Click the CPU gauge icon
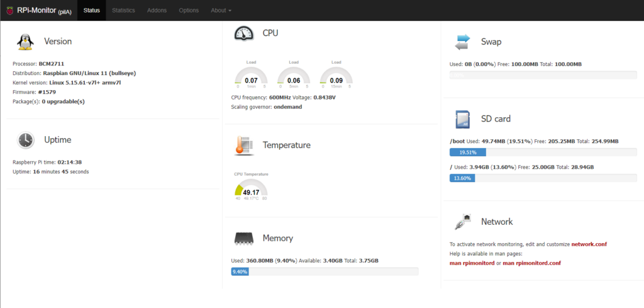This screenshot has height=308, width=644. pyautogui.click(x=244, y=33)
